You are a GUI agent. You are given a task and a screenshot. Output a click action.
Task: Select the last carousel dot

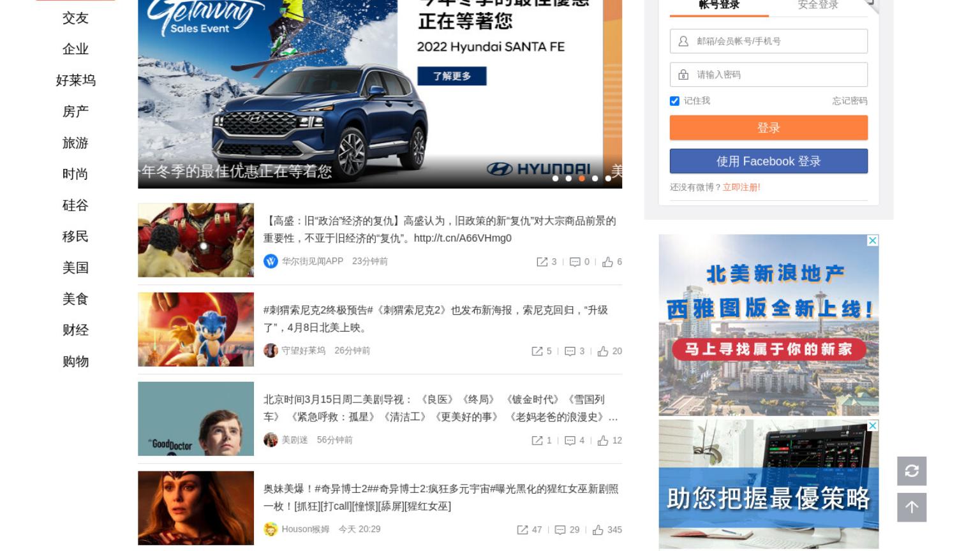608,179
